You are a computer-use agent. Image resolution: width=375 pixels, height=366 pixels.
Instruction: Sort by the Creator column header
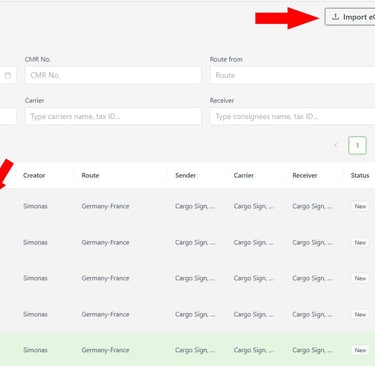click(x=34, y=175)
